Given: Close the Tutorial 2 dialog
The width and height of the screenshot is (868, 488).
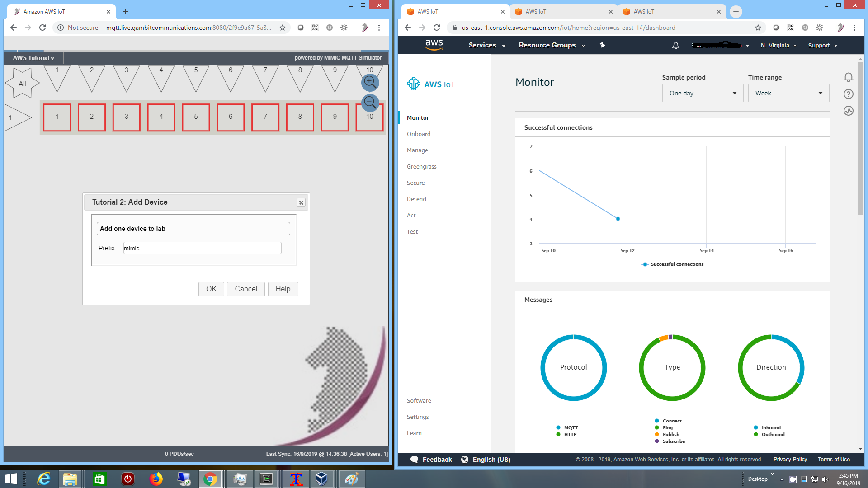Looking at the screenshot, I should [x=301, y=202].
